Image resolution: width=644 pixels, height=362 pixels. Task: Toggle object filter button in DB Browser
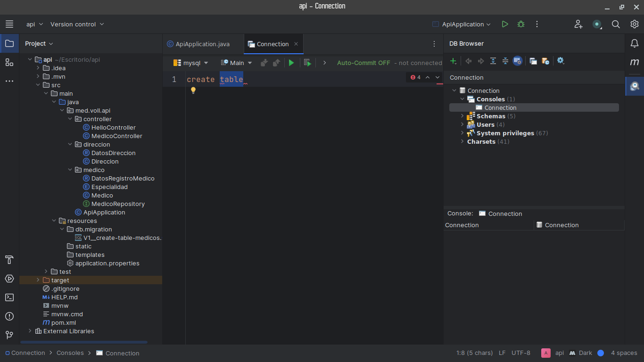pos(518,61)
